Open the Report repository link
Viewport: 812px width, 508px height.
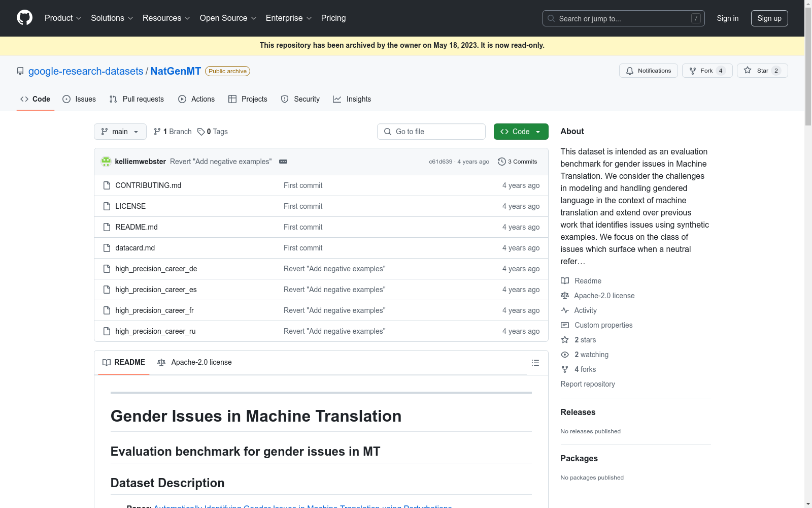[588, 384]
